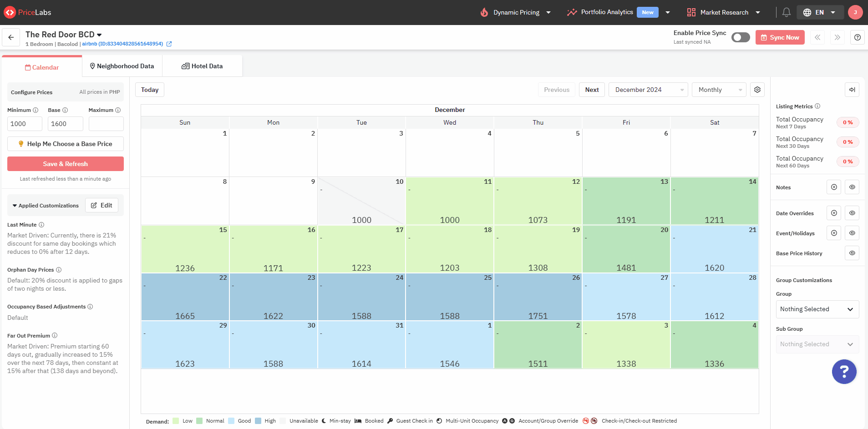Screen dimensions: 868x429
Task: Switch to the Neighborhood Data tab
Action: point(122,66)
